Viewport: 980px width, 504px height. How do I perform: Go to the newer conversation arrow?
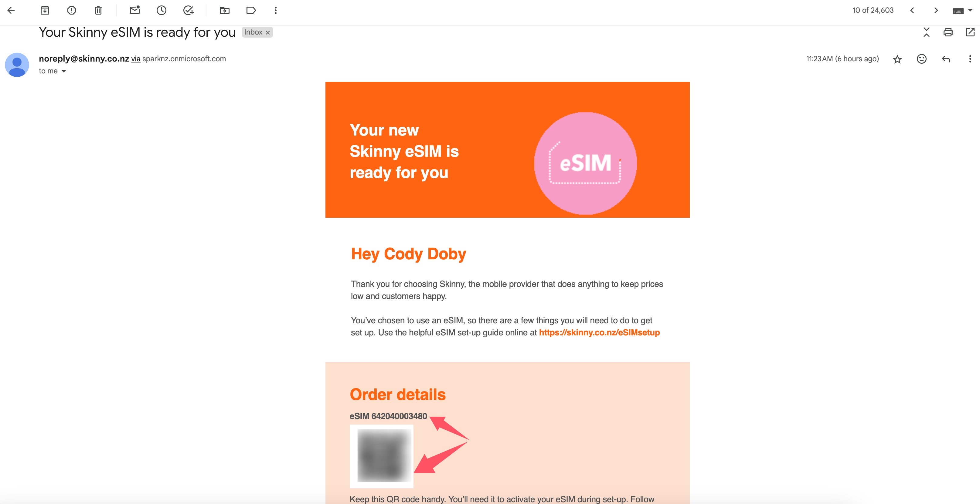click(912, 10)
